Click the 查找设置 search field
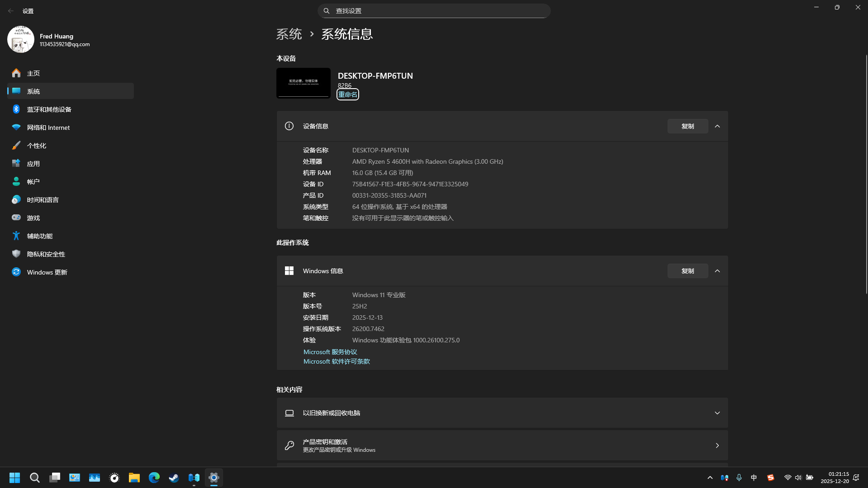The height and width of the screenshot is (488, 868). click(434, 11)
